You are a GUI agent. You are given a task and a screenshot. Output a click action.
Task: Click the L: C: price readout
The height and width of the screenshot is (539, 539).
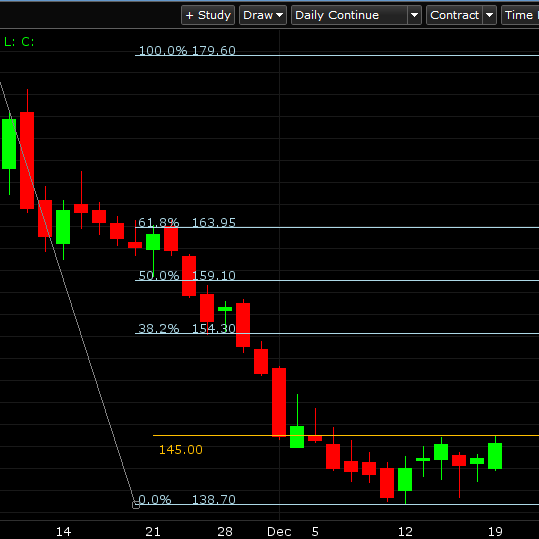(x=19, y=42)
